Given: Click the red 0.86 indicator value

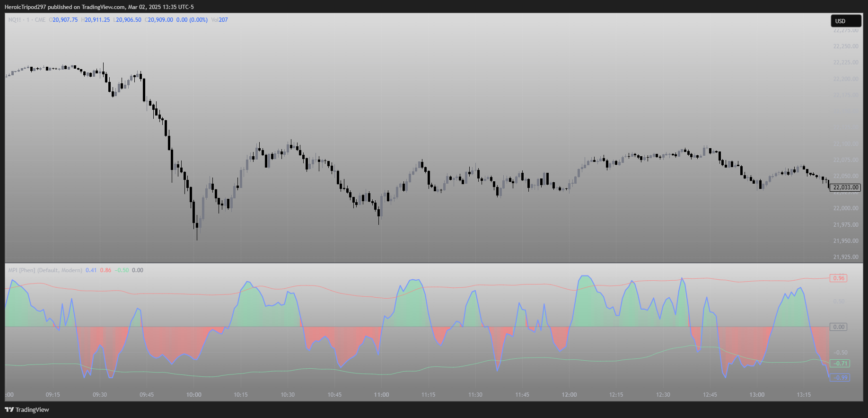Looking at the screenshot, I should [105, 270].
